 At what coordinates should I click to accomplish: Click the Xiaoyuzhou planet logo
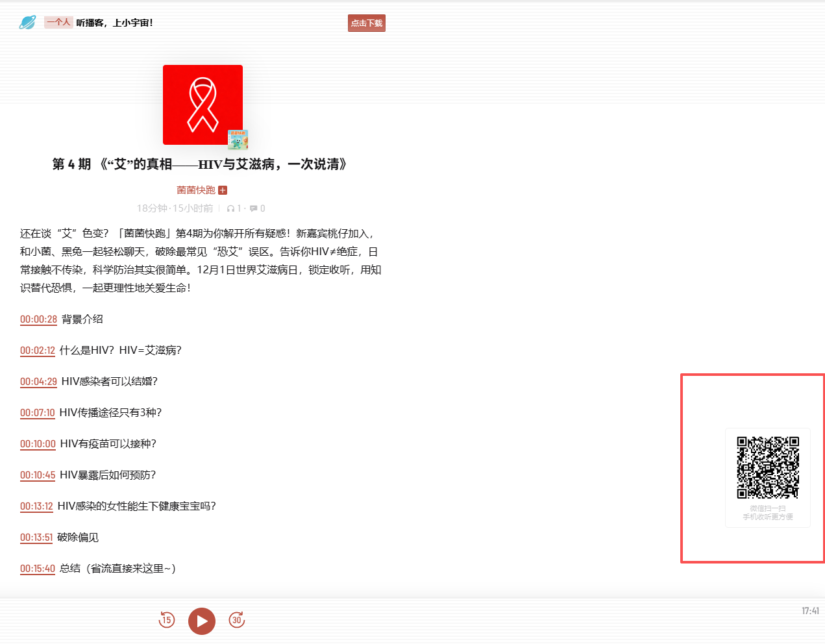pos(27,22)
